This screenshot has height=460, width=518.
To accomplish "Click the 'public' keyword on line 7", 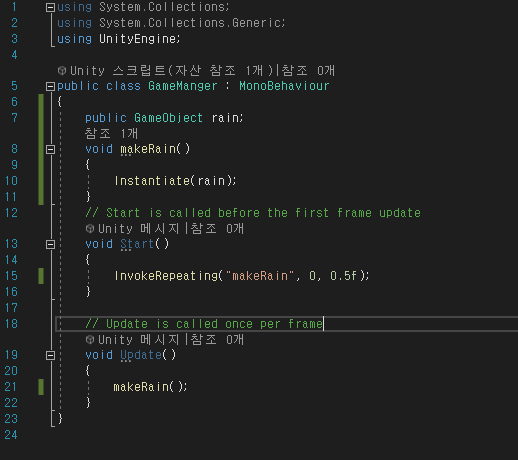I will coord(106,118).
